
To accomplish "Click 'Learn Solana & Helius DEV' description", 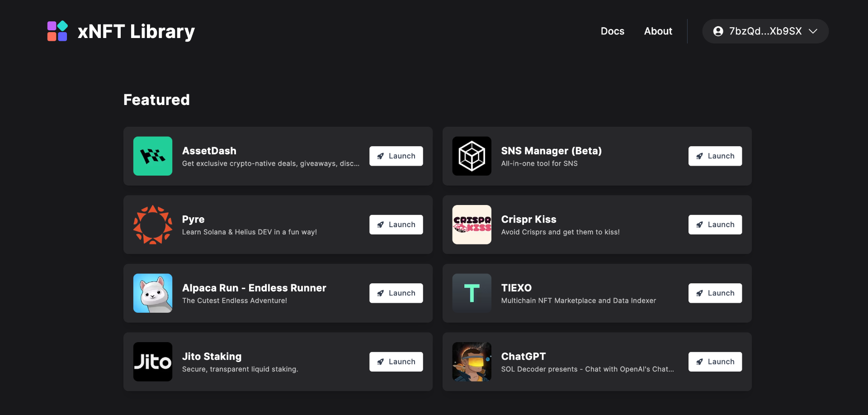I will pos(250,232).
